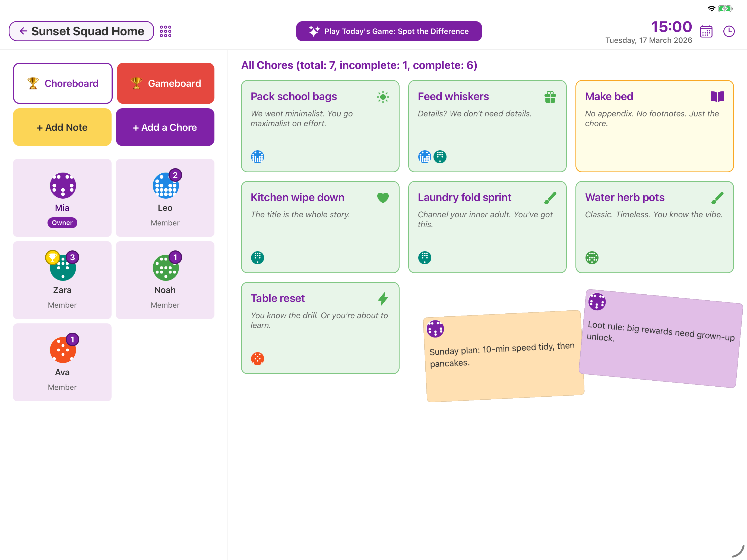Click the heart icon on Kitchen wipe down
This screenshot has width=747, height=560.
[383, 198]
